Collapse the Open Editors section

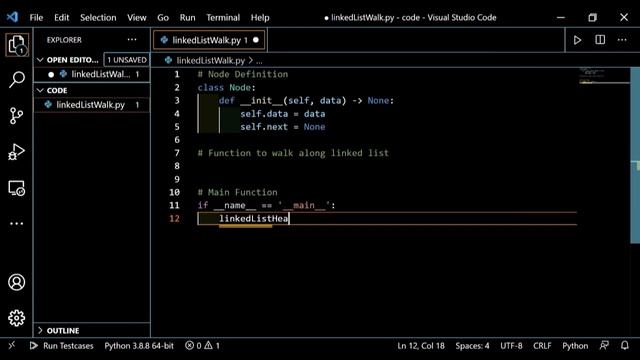(40, 60)
